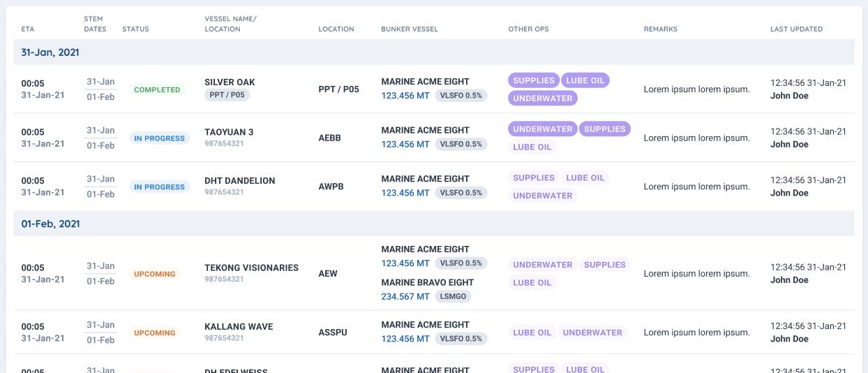Open the DHT DANDELION vessel entry
Screen dimensions: 868x373
point(239,181)
